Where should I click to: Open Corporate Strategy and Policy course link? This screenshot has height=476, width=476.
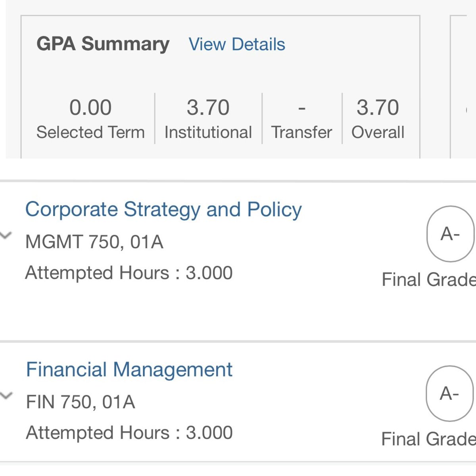pyautogui.click(x=163, y=209)
